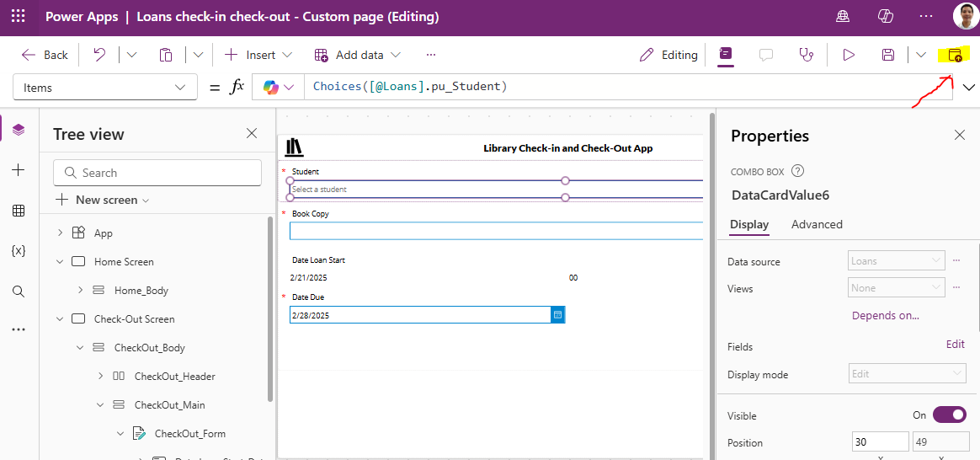Preview the app with Play button
Screen dimensions: 980x460
click(x=849, y=55)
